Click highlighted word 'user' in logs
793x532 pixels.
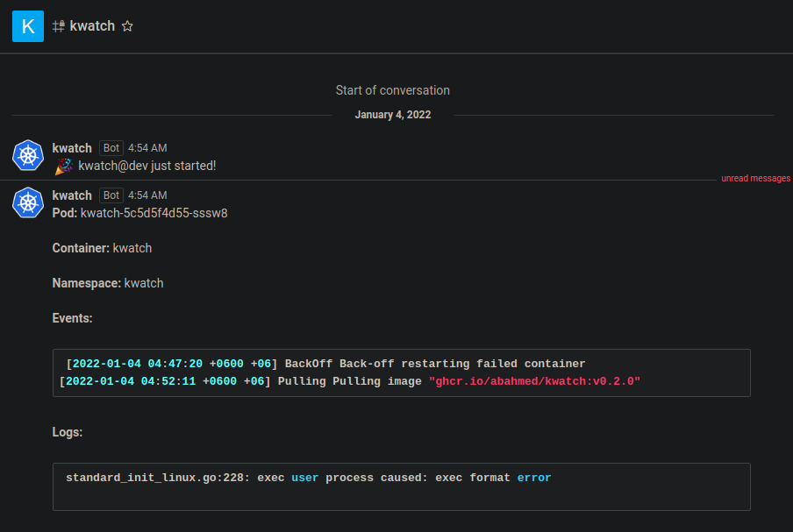click(305, 478)
